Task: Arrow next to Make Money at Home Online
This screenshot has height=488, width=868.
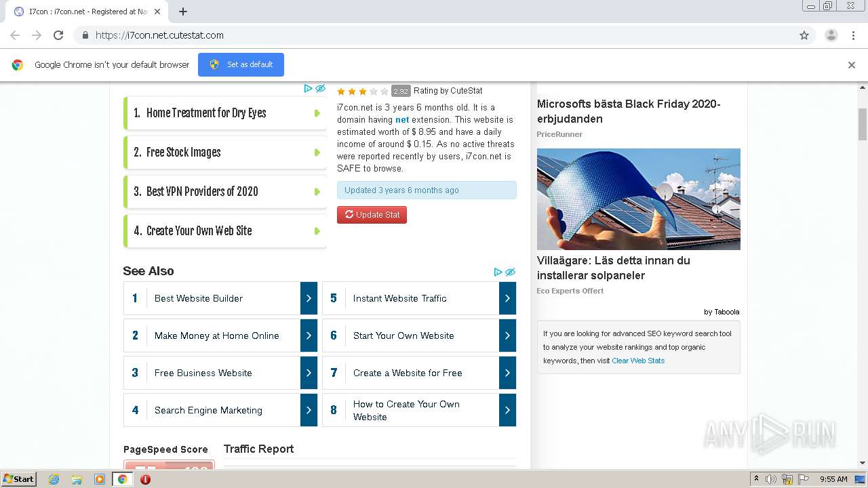Action: point(309,335)
